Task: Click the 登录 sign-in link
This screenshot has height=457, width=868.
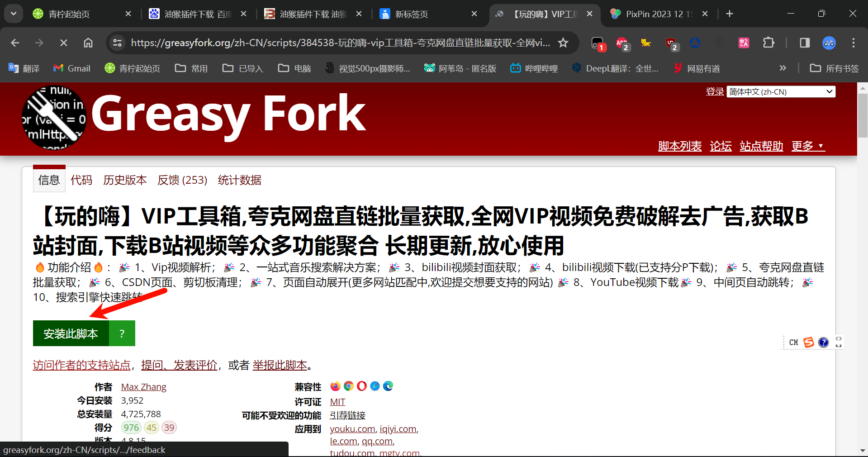Action: coord(715,92)
